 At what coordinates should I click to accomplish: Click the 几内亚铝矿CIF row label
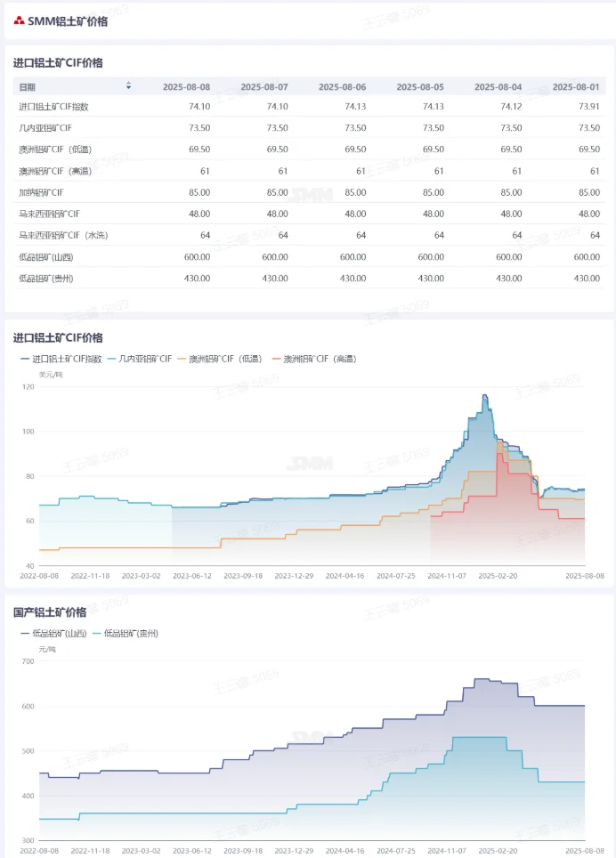coord(45,128)
